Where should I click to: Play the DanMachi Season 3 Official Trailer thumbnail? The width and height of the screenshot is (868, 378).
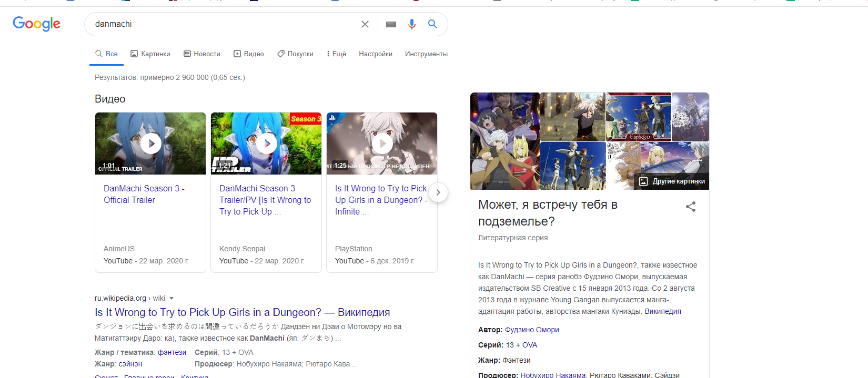(x=150, y=144)
